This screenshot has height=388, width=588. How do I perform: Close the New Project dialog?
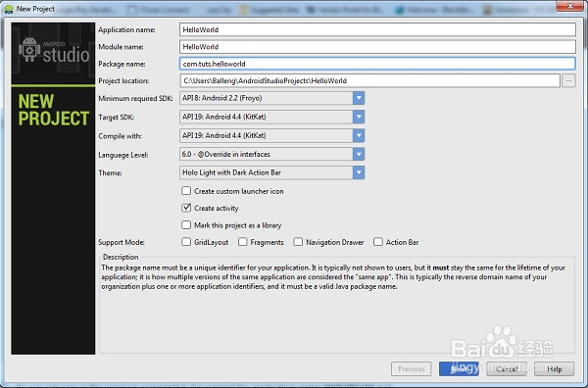[570, 6]
